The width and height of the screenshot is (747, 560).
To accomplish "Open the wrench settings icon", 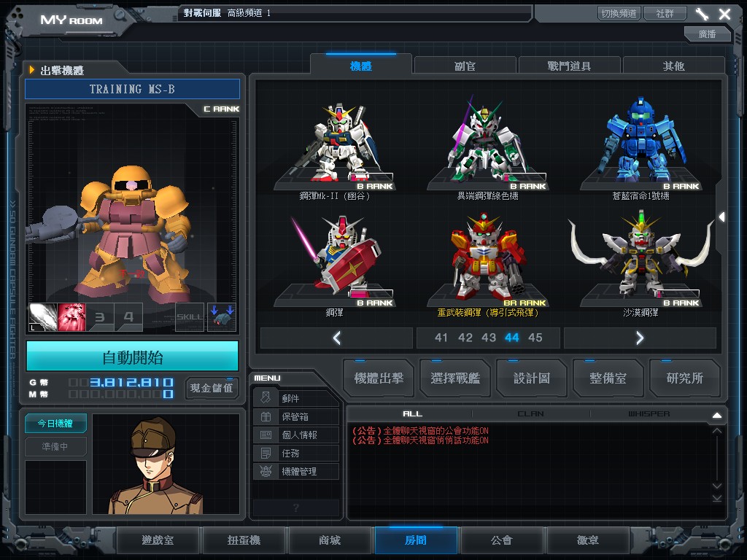I will click(x=703, y=13).
